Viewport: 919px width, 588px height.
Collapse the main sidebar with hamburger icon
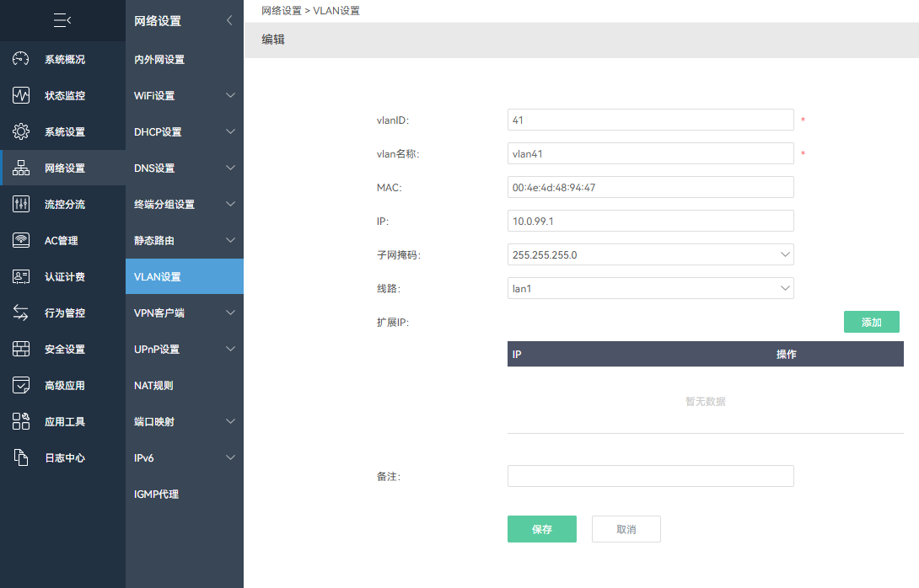[62, 20]
